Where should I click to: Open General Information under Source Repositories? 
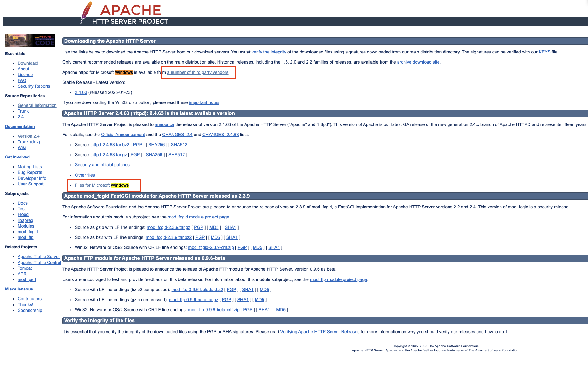37,105
